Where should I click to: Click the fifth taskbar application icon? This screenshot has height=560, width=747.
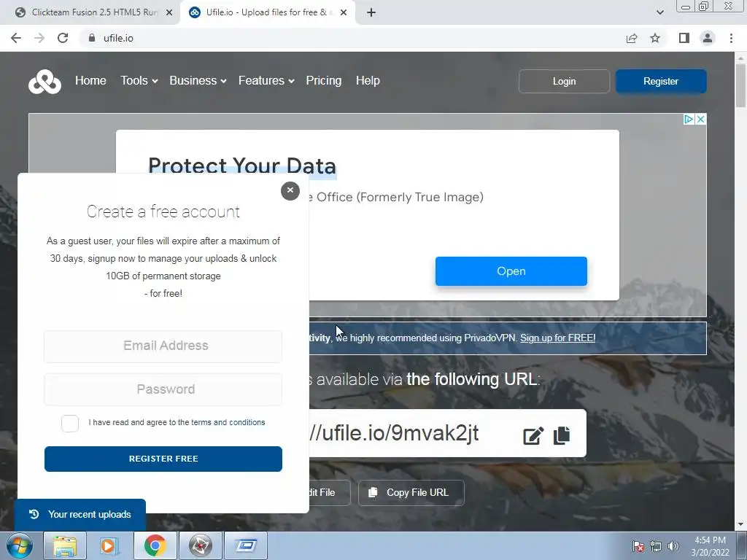[x=200, y=545]
